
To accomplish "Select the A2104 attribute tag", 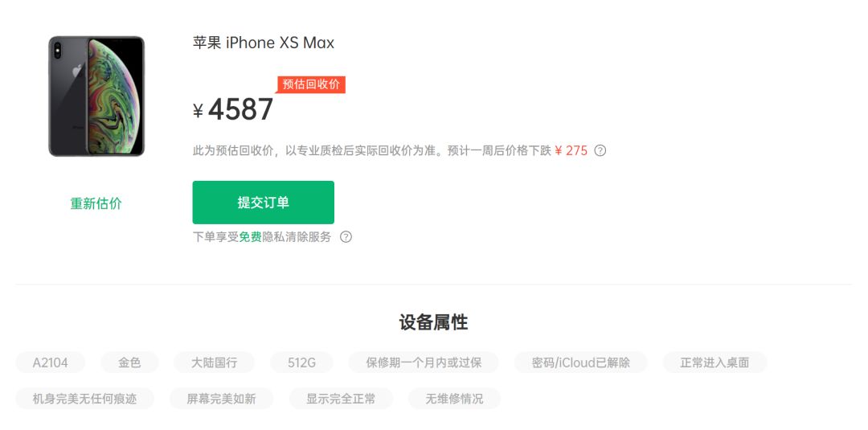I will pos(51,362).
